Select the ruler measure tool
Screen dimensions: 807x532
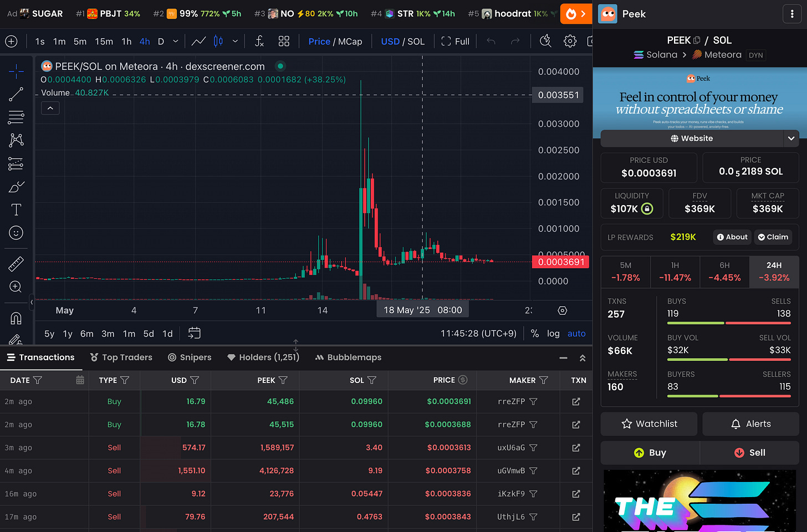[x=16, y=263]
